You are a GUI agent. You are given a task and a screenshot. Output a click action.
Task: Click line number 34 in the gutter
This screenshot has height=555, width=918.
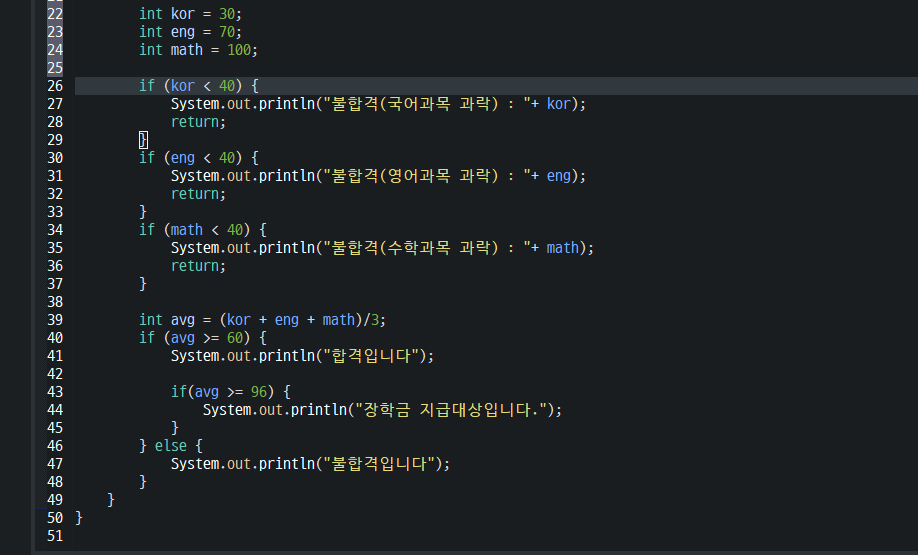55,230
